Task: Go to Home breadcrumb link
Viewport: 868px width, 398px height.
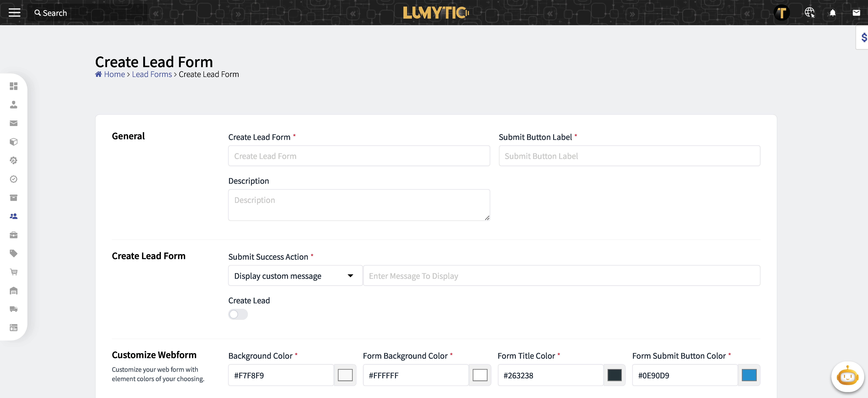Action: pos(114,74)
